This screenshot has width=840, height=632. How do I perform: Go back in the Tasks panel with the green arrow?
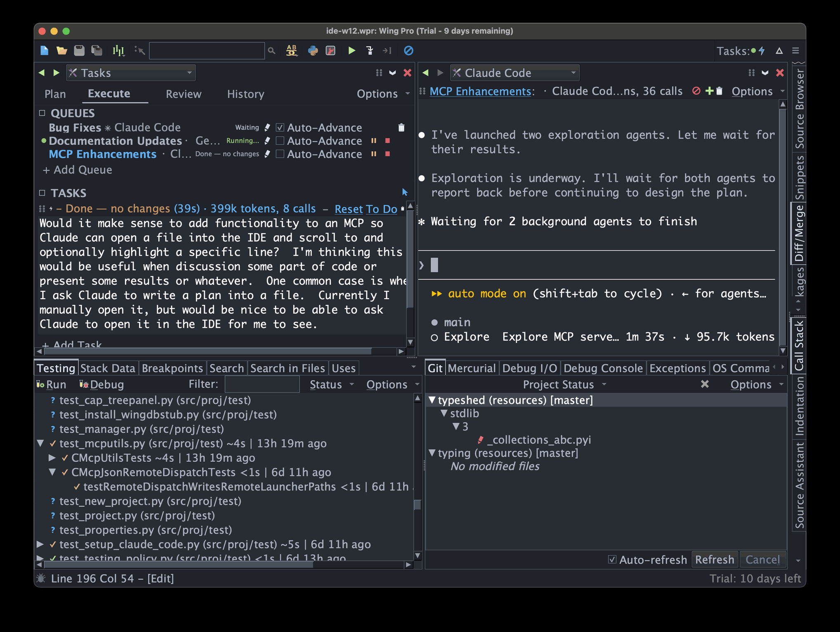[x=42, y=73]
